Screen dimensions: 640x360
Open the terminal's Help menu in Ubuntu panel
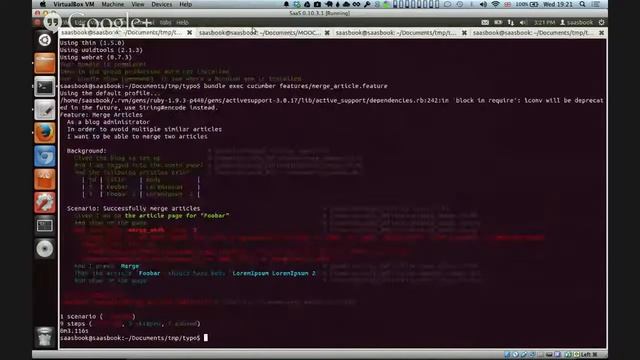[x=182, y=22]
